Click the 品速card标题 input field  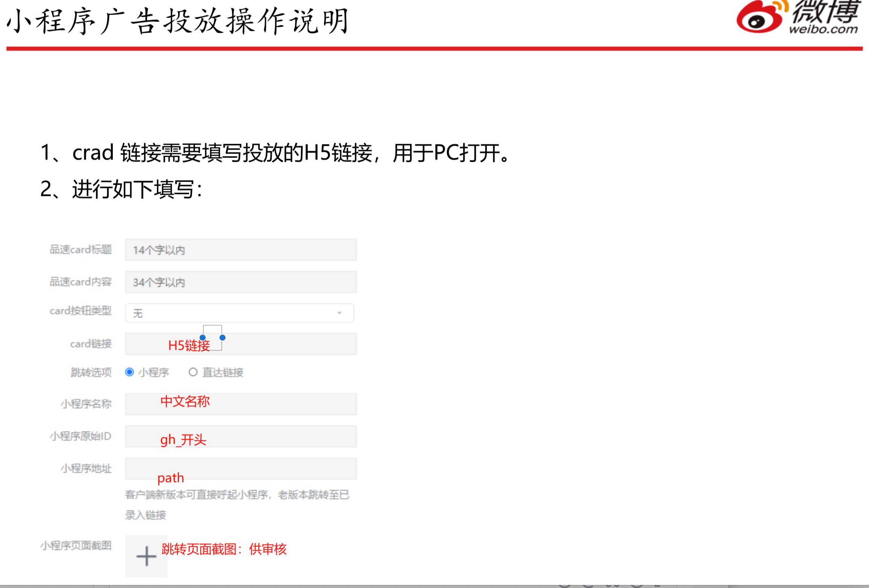(241, 250)
